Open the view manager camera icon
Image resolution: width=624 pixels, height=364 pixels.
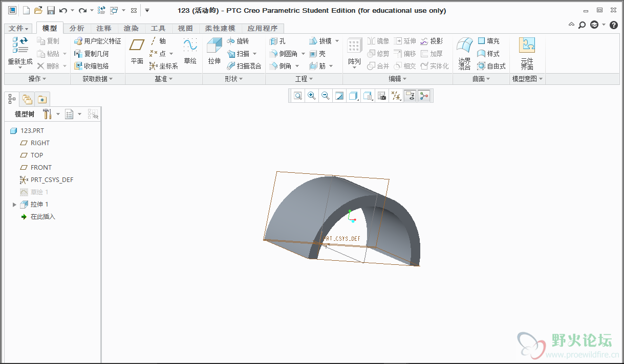(381, 96)
